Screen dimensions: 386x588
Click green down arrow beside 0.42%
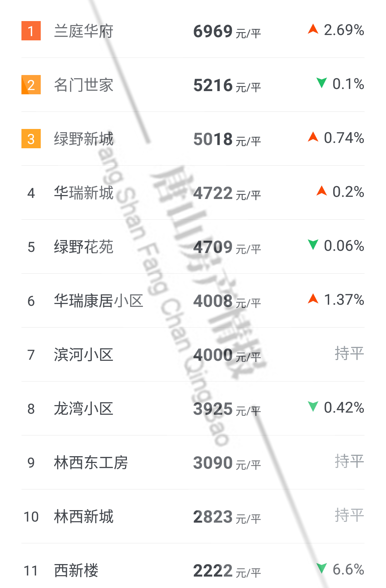pos(313,407)
